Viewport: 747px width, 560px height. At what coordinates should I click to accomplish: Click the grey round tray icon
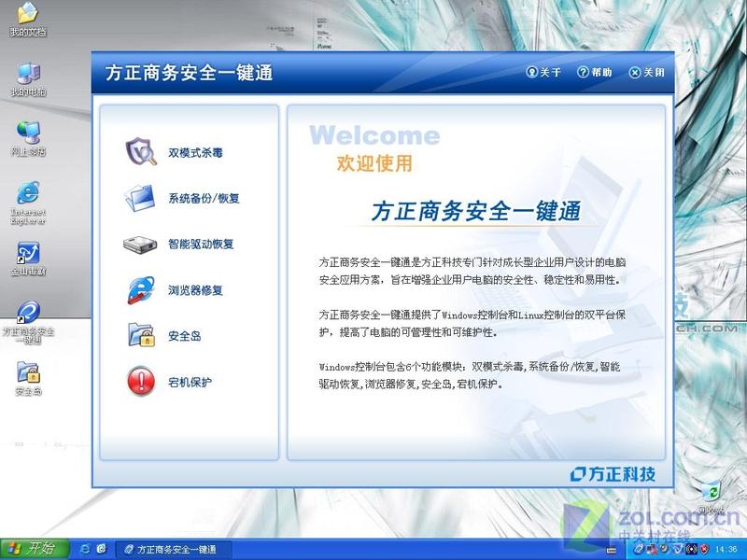[664, 549]
